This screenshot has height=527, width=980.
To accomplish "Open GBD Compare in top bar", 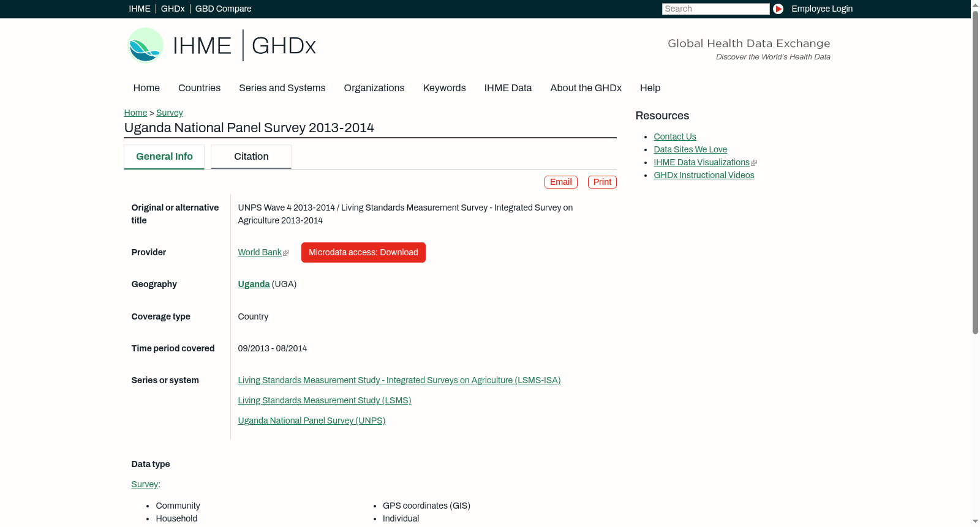I will (x=223, y=9).
